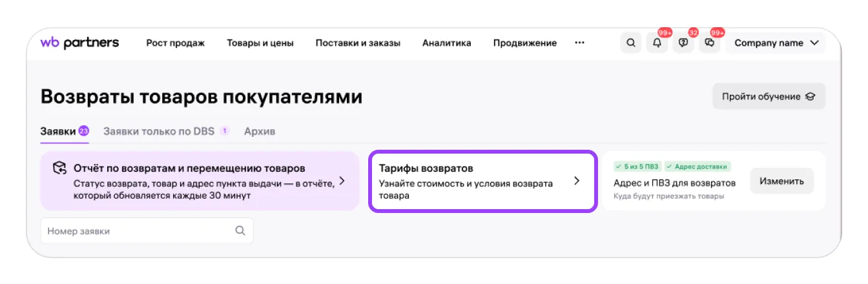This screenshot has height=284, width=868.
Task: Expand the Company name dropdown
Action: [x=776, y=43]
